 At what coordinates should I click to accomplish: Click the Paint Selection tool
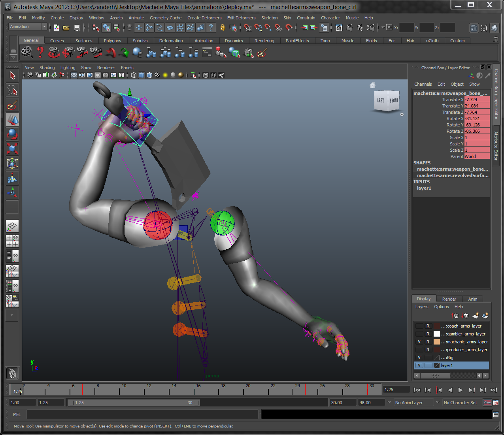[x=12, y=105]
